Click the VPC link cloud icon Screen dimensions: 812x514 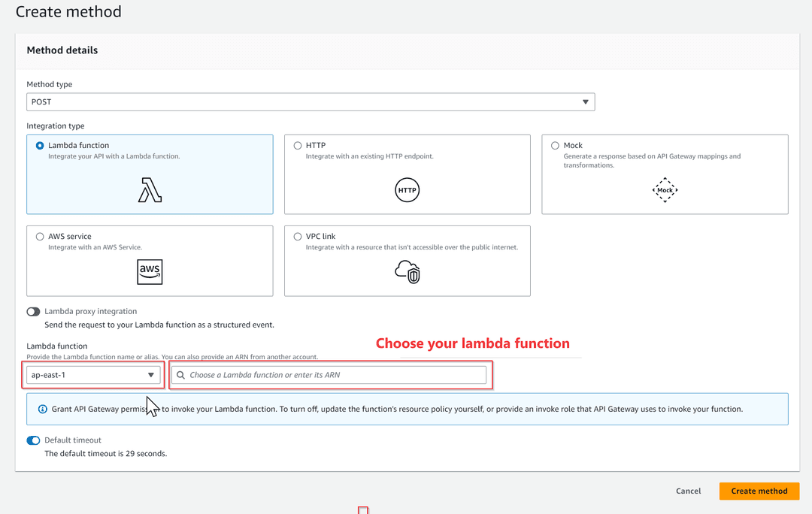tap(407, 272)
